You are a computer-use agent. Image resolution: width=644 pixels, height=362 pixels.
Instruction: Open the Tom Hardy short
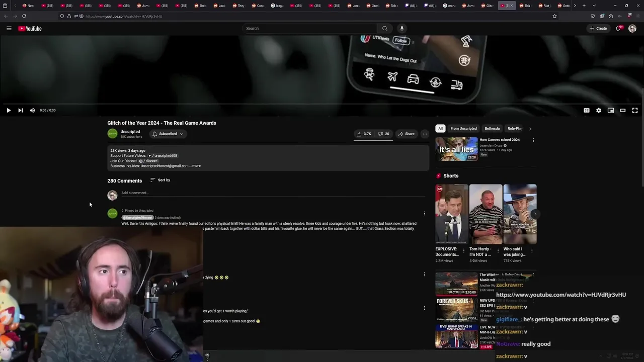pos(486,214)
